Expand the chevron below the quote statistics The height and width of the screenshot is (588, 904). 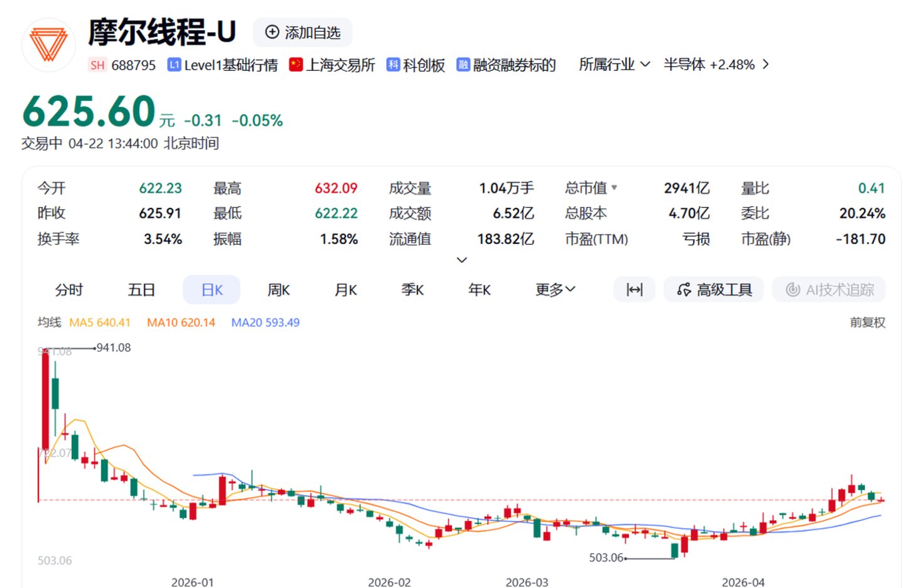[x=461, y=259]
